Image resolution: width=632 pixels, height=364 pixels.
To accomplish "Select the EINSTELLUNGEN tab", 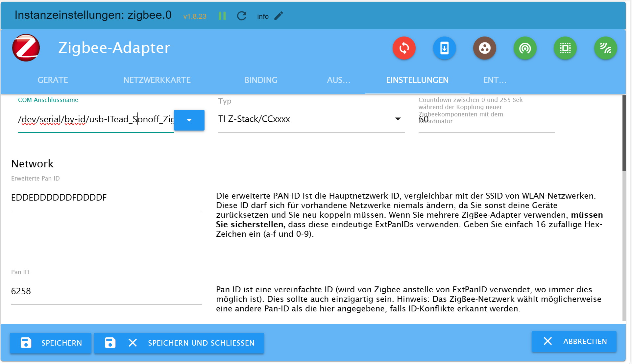I will coord(417,80).
